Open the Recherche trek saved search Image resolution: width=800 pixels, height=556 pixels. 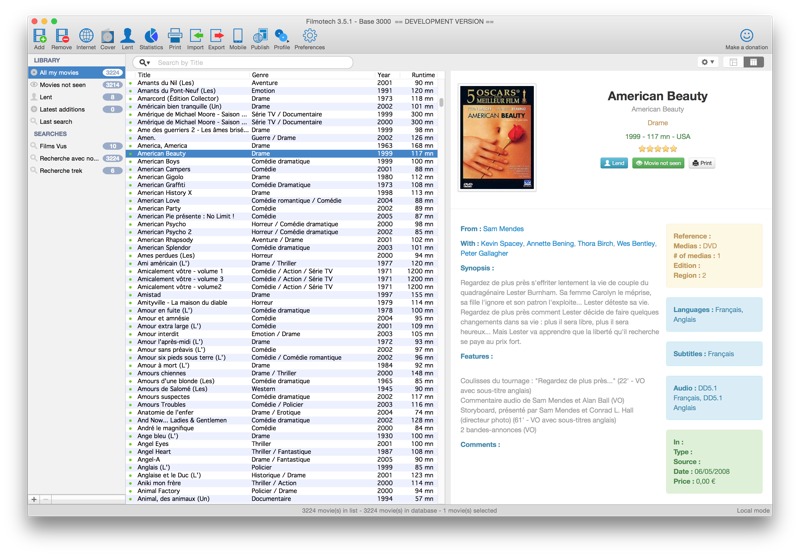pos(77,170)
